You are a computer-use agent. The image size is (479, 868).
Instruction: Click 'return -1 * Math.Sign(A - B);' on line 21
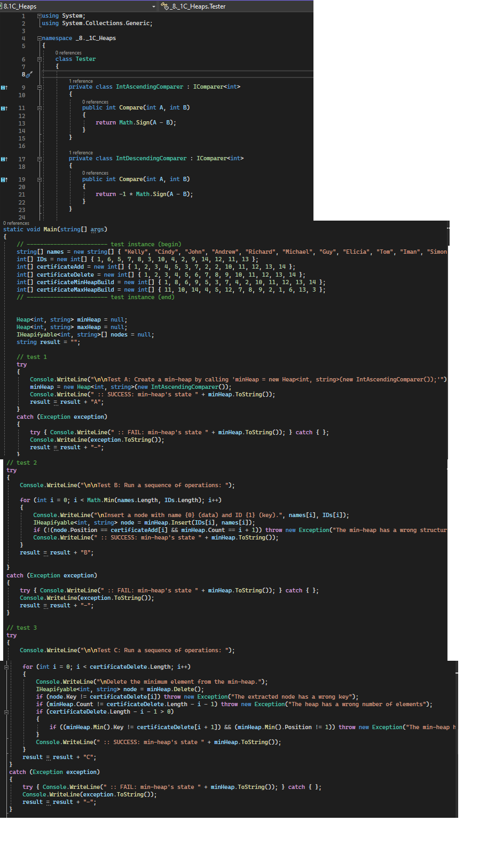(x=144, y=194)
